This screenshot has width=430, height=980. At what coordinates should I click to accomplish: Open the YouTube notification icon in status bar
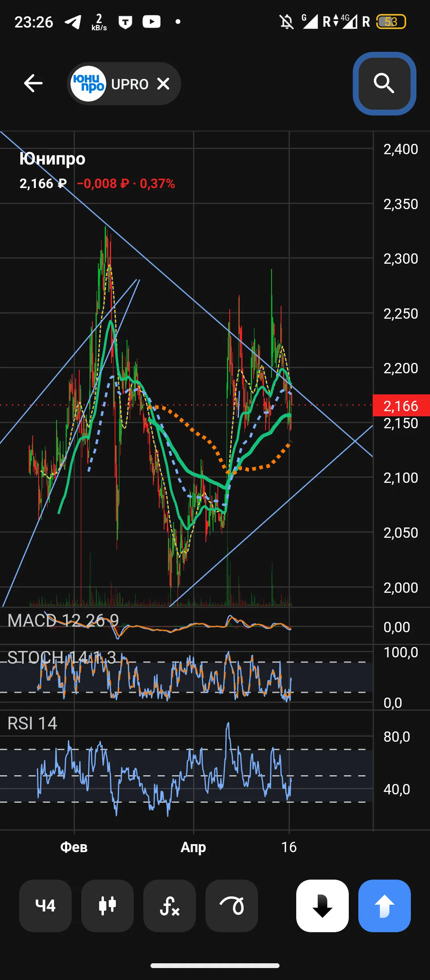152,22
